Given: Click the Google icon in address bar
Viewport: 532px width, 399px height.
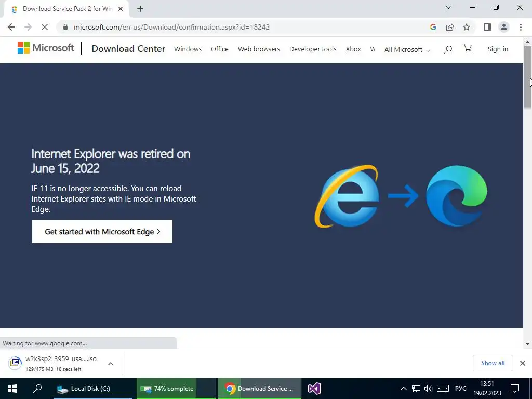Looking at the screenshot, I should 433,27.
